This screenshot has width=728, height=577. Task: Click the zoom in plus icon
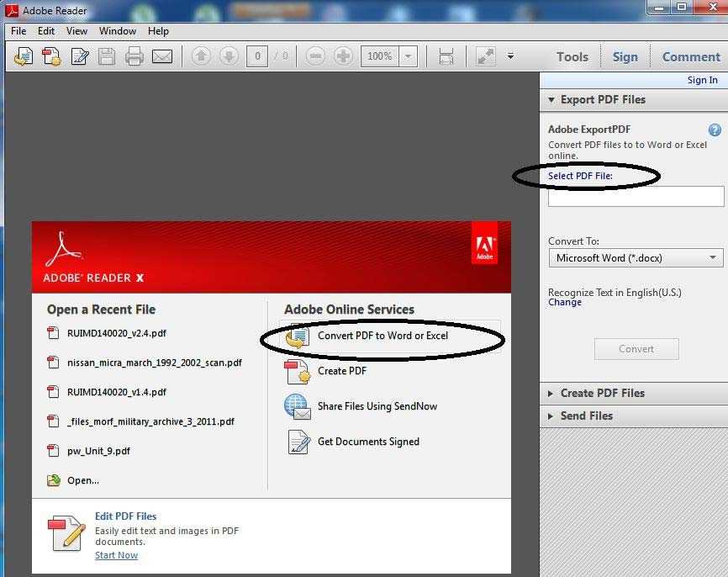tap(343, 56)
